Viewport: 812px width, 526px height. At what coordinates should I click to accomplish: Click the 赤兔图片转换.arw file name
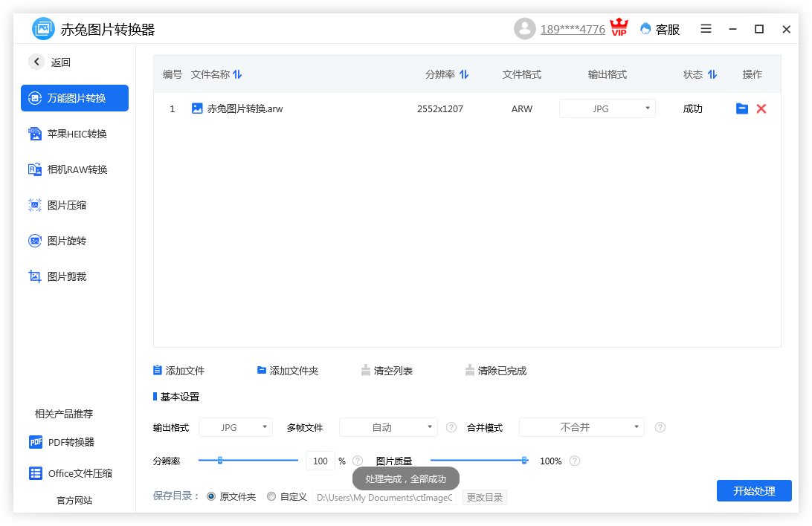245,108
